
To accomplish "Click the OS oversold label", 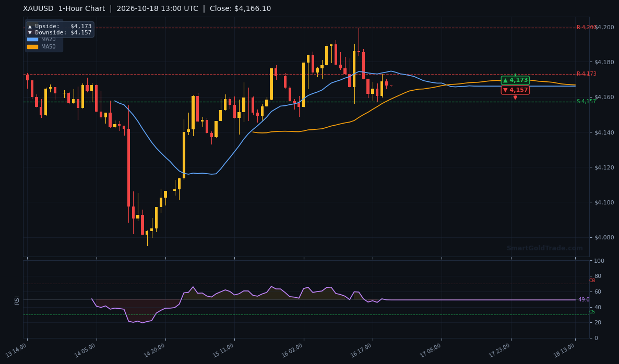I will click(x=592, y=312).
